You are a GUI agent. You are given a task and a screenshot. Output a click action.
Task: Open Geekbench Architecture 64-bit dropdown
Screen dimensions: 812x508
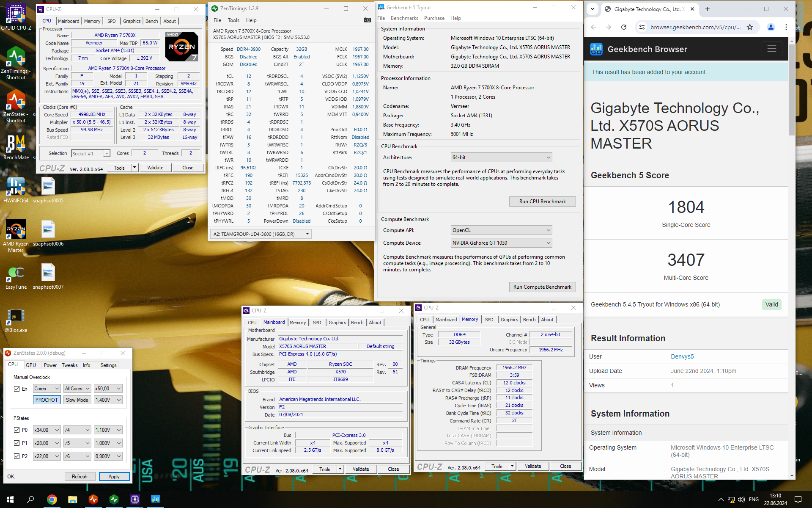pos(501,157)
